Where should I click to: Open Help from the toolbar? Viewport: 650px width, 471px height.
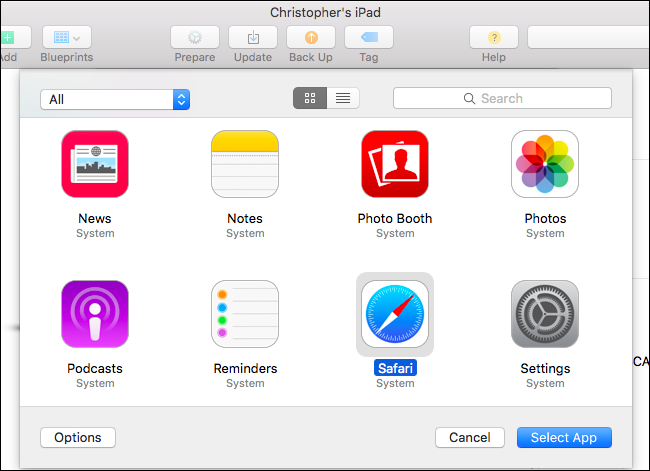point(494,37)
